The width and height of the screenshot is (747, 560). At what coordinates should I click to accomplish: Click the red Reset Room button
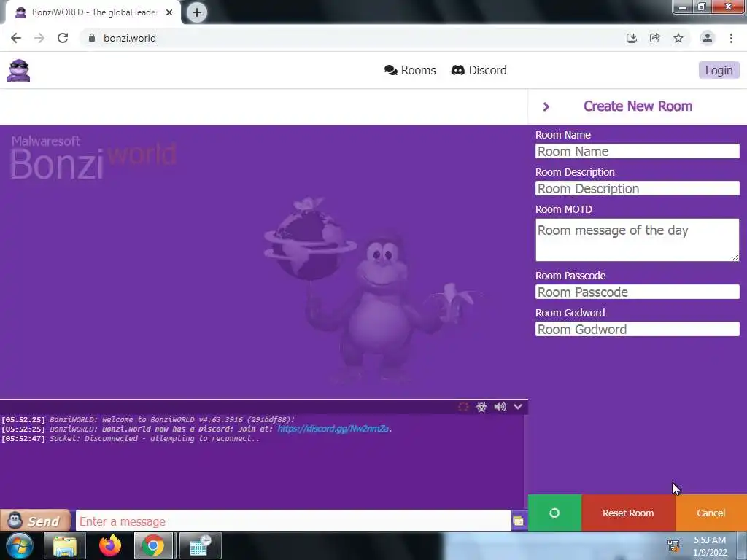click(628, 513)
